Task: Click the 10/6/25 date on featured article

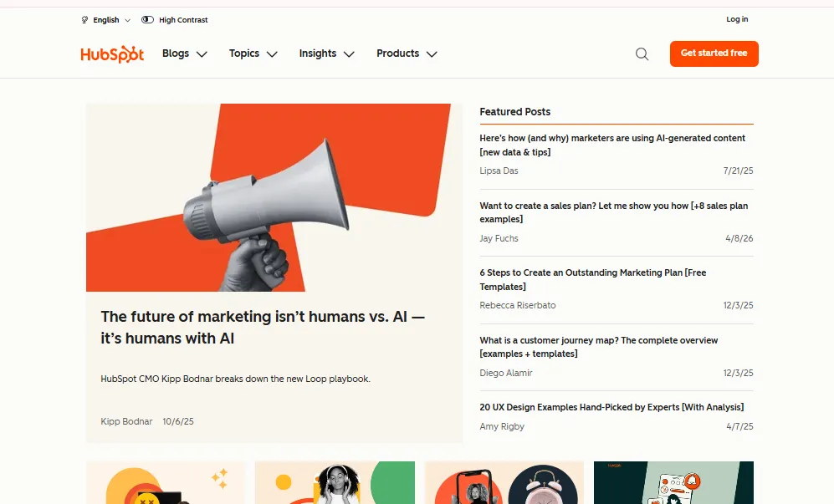Action: (178, 421)
